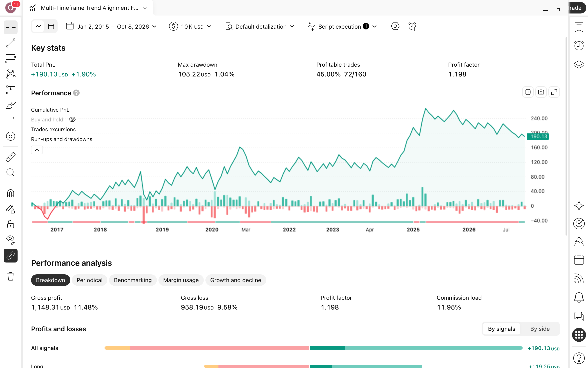Activate the zoom in tool

tap(11, 172)
